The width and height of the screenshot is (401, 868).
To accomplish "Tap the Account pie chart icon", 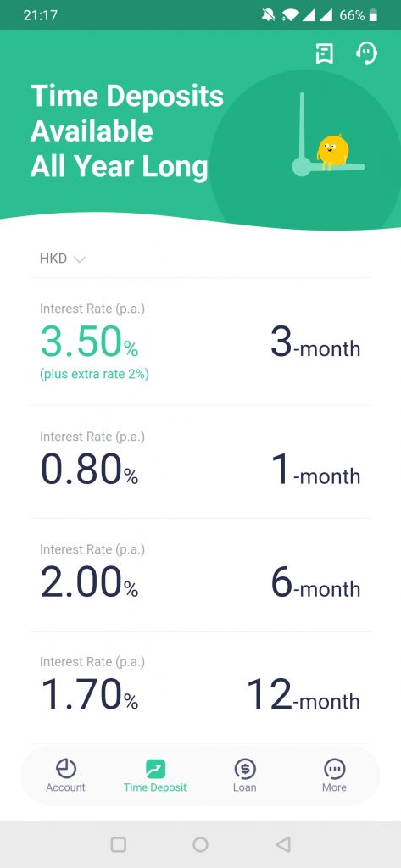I will 66,768.
